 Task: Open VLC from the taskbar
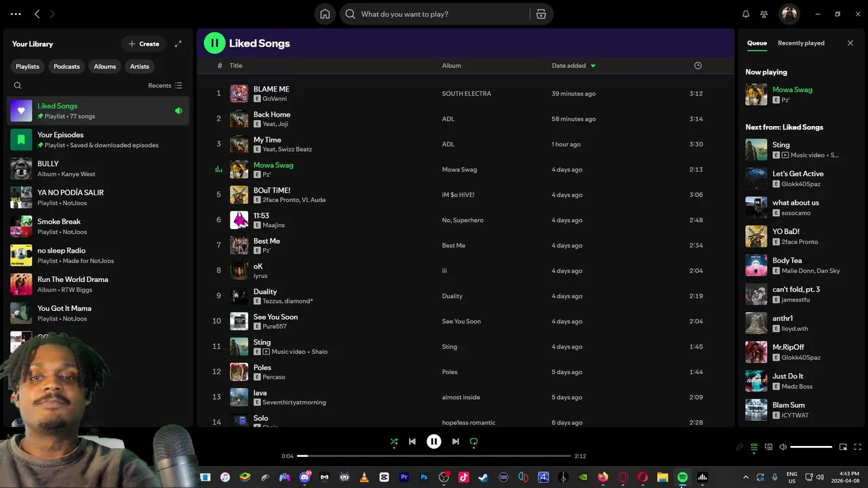[x=364, y=477]
